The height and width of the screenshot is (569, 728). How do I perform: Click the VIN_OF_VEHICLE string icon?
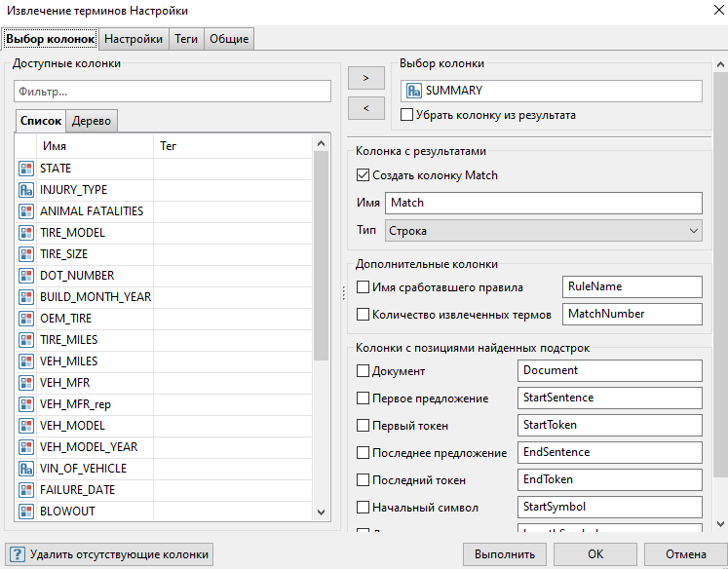[26, 469]
